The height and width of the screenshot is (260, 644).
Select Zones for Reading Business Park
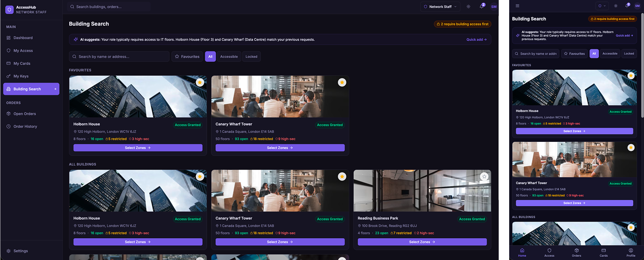tap(422, 242)
